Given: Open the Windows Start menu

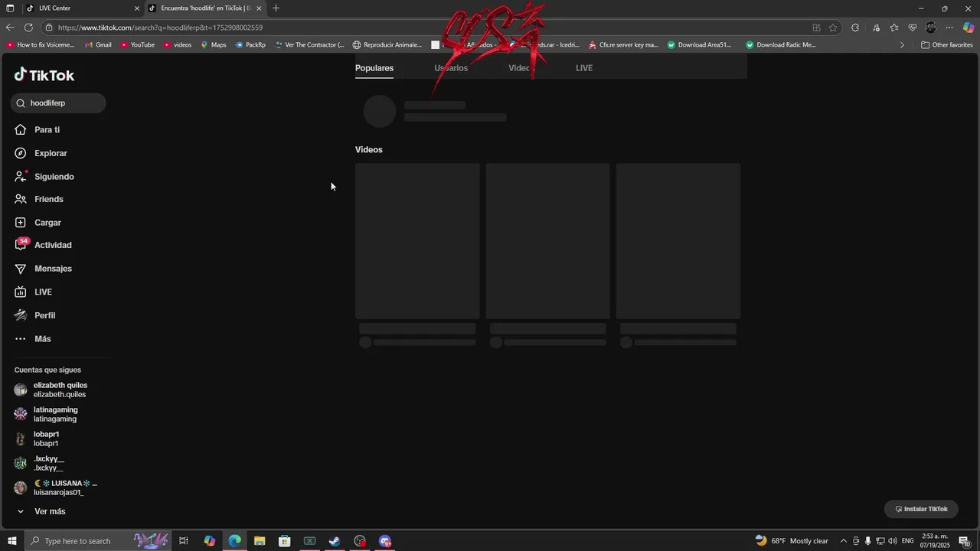Looking at the screenshot, I should click(x=11, y=541).
